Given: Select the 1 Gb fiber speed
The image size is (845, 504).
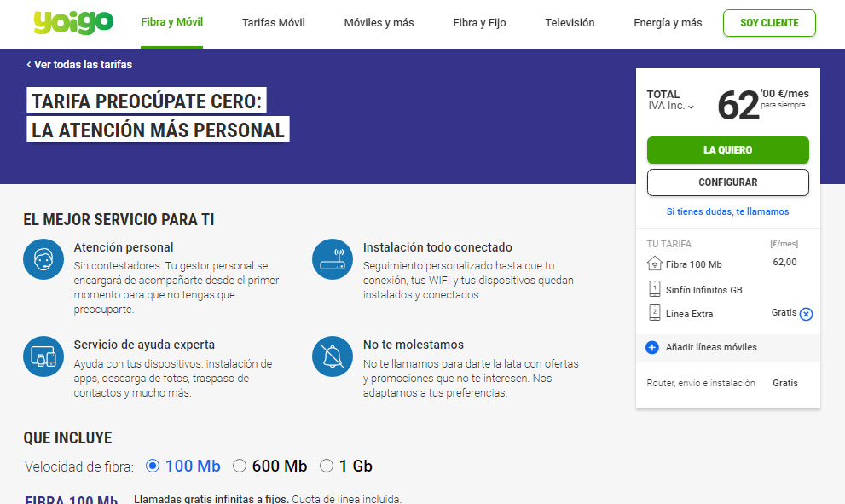Looking at the screenshot, I should point(327,466).
